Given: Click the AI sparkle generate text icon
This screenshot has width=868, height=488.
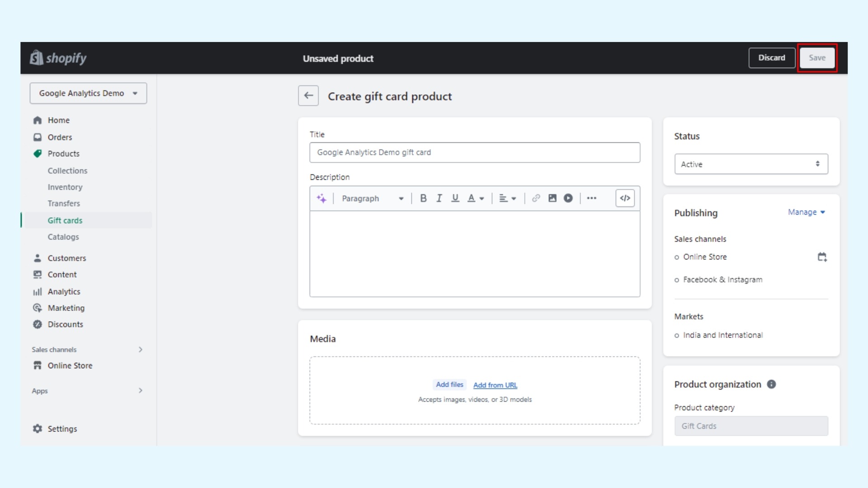Looking at the screenshot, I should pyautogui.click(x=321, y=198).
